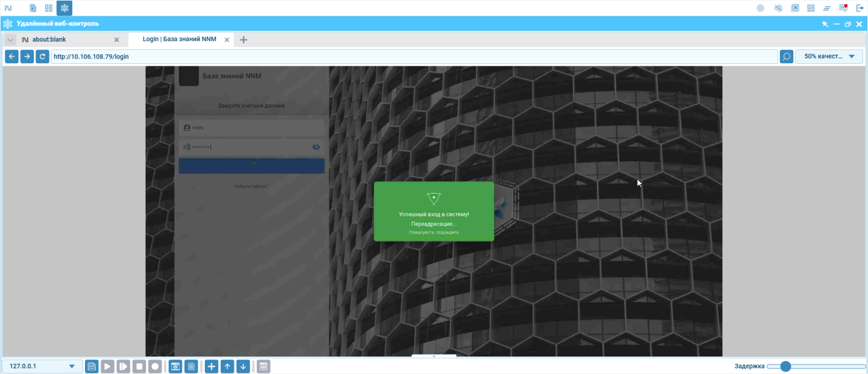Click the save icon in bottom toolbar
The image size is (868, 374).
92,366
